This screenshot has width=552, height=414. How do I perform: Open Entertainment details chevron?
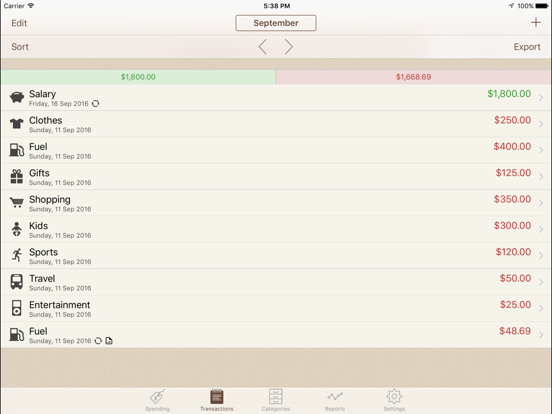pyautogui.click(x=541, y=308)
